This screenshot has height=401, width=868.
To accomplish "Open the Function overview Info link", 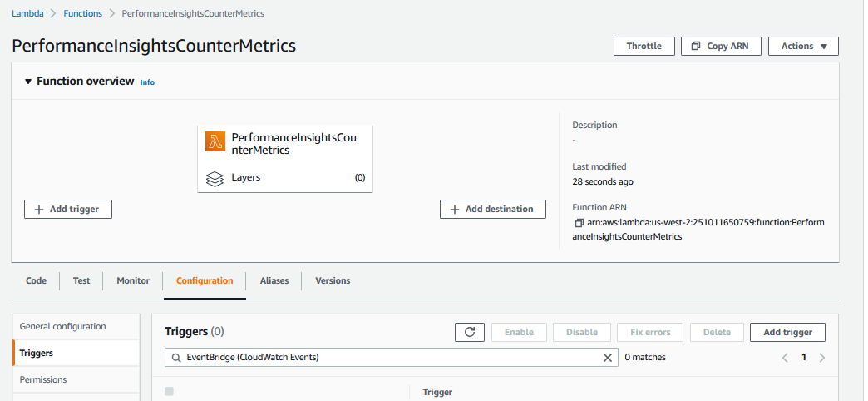I will [x=147, y=82].
